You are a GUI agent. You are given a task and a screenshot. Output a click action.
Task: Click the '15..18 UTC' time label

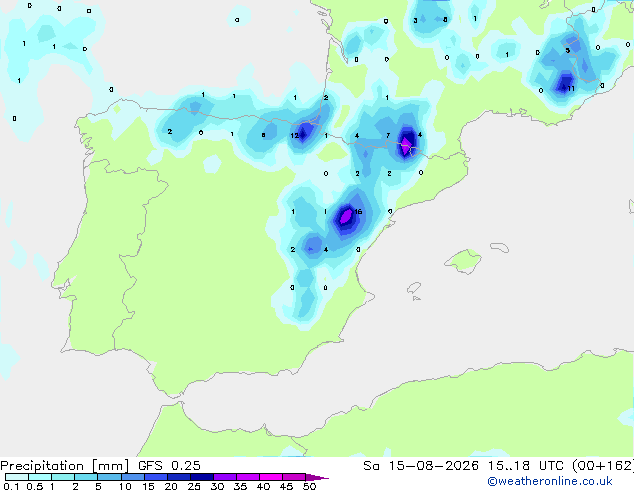point(525,465)
